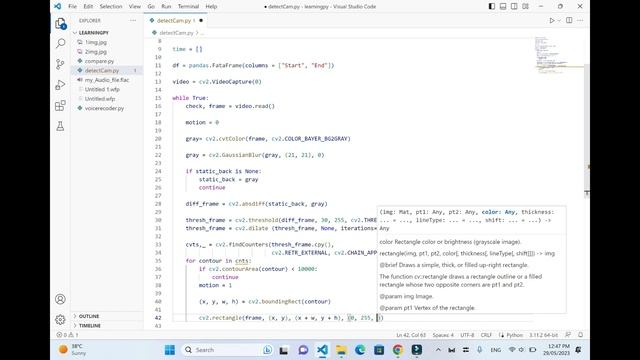This screenshot has width=640, height=360.
Task: Open the Manage gear icon
Action: point(60,320)
